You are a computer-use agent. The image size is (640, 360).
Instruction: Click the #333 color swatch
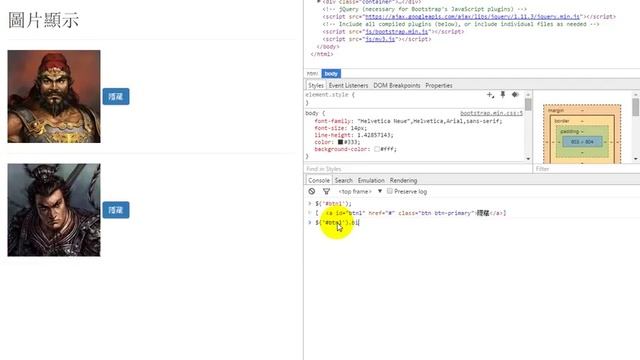tap(340, 142)
